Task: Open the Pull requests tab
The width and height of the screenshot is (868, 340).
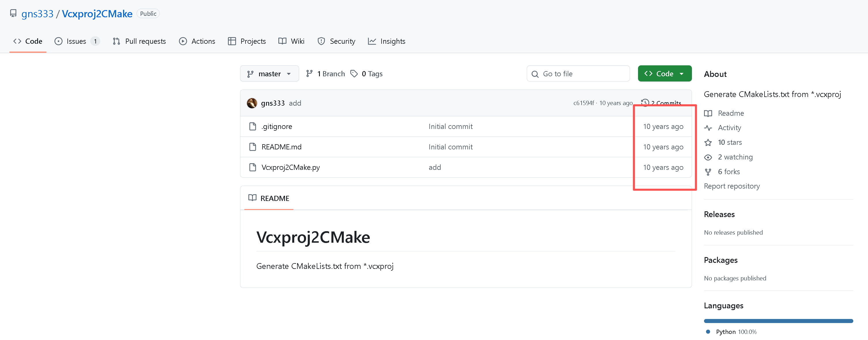Action: (139, 41)
